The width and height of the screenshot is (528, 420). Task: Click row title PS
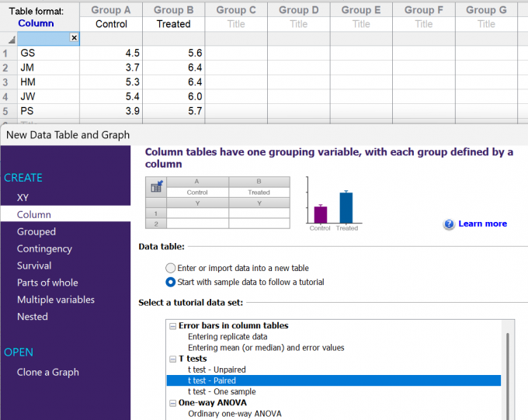(x=48, y=111)
